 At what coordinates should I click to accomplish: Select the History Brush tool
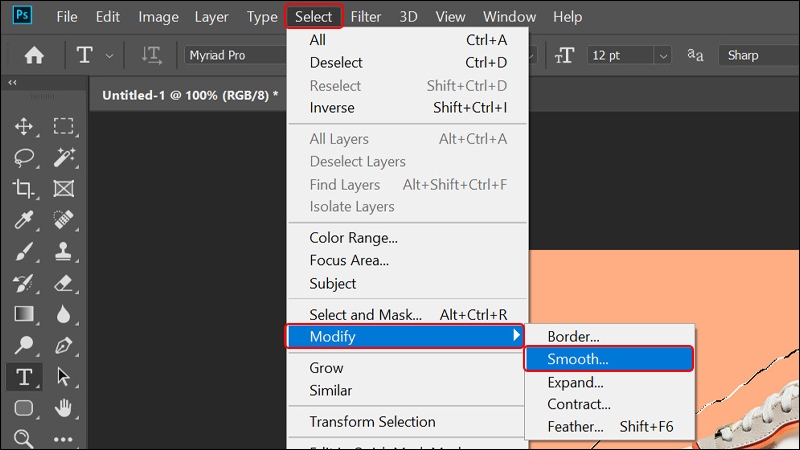tap(23, 283)
